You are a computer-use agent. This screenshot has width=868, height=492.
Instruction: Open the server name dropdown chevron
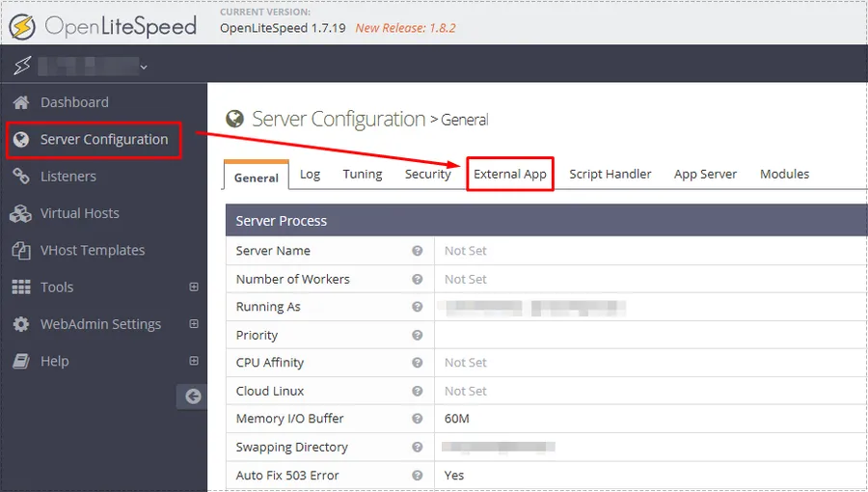pos(144,68)
